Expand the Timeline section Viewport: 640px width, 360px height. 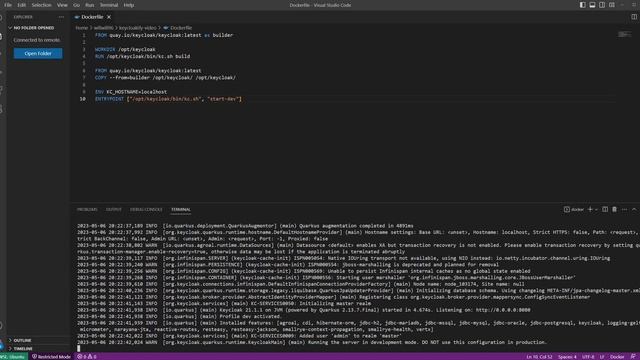point(23,349)
